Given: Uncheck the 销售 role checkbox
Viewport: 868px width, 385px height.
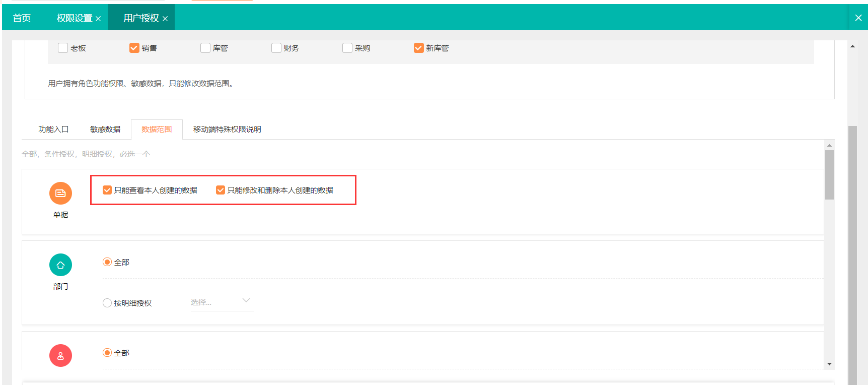Looking at the screenshot, I should [134, 48].
